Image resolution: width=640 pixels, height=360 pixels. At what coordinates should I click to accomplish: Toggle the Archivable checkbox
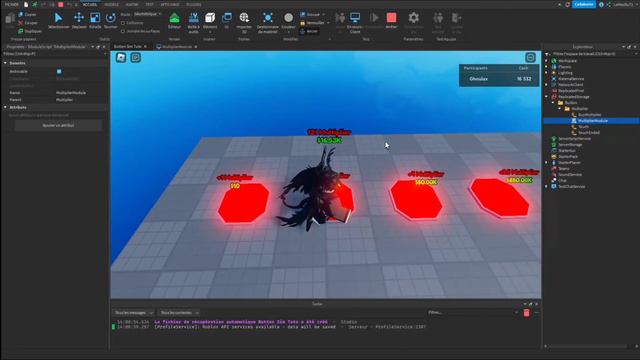59,71
